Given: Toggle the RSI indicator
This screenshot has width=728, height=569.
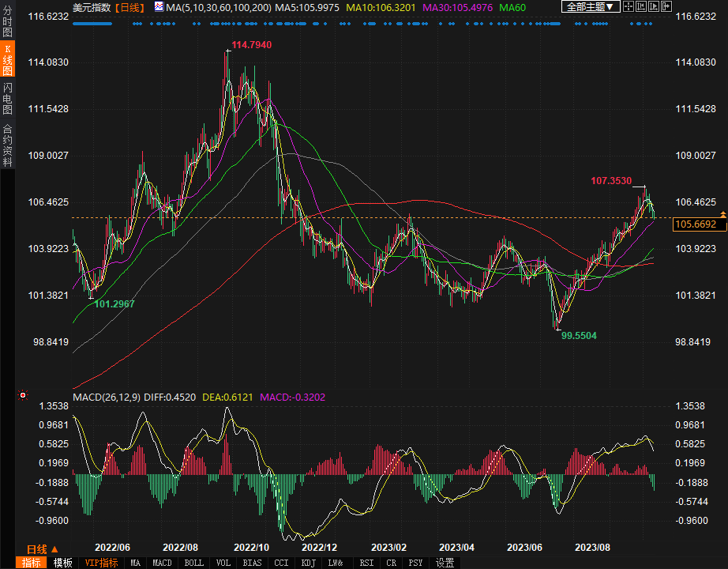Looking at the screenshot, I should 366,563.
